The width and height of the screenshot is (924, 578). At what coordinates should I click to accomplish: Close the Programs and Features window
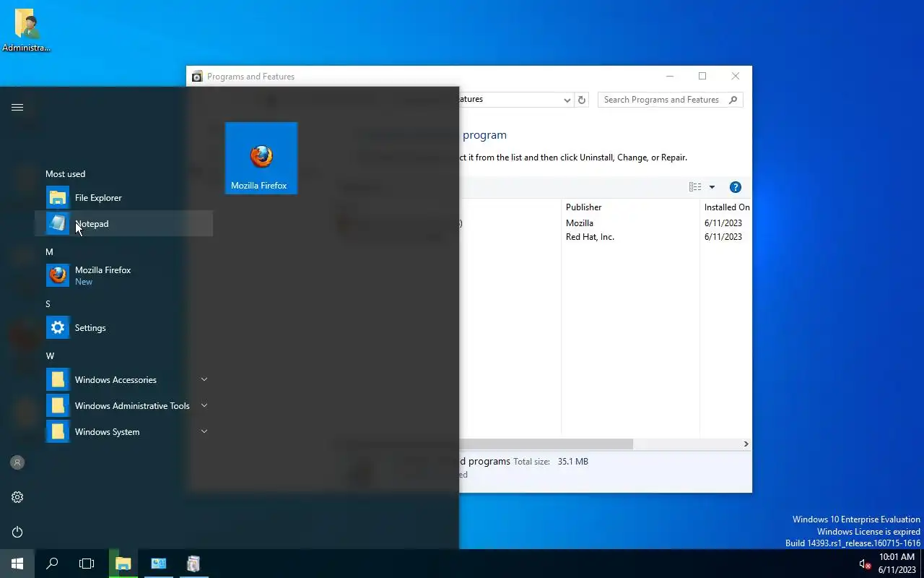click(x=736, y=77)
